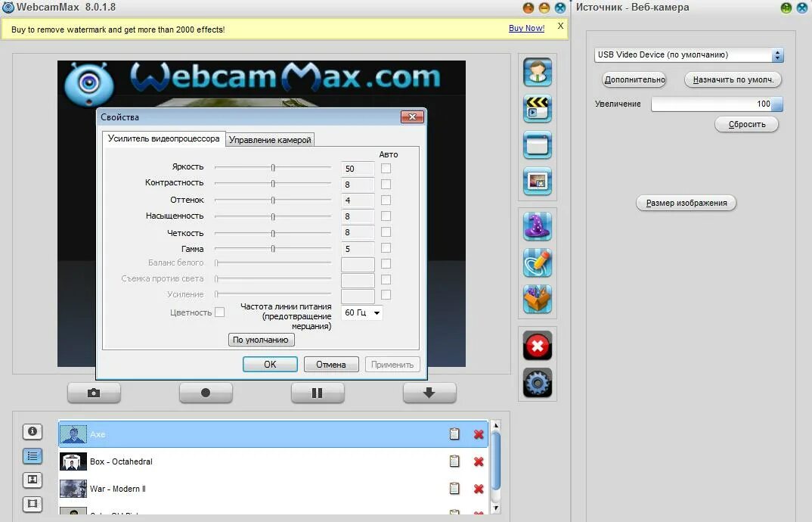The width and height of the screenshot is (812, 522).
Task: Open USB Video Device source dropdown
Action: (x=689, y=55)
